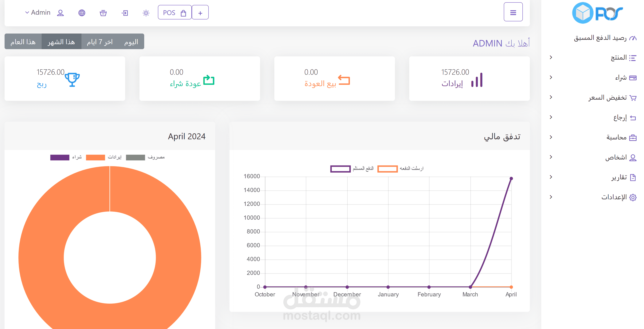Click the trophy icon on the ربح card
This screenshot has height=329, width=644.
pos(72,80)
